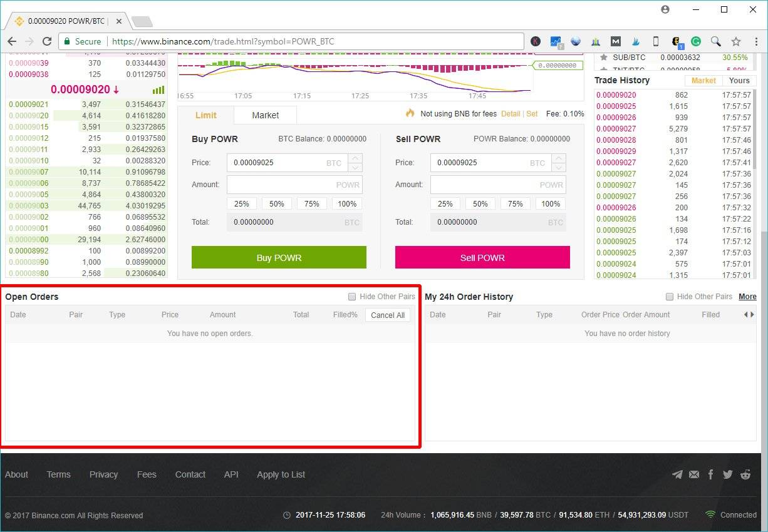Open Binance Facebook page icon
The width and height of the screenshot is (768, 532).
(711, 474)
